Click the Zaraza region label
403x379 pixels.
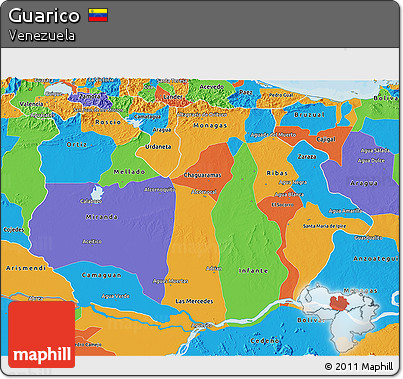point(307,156)
